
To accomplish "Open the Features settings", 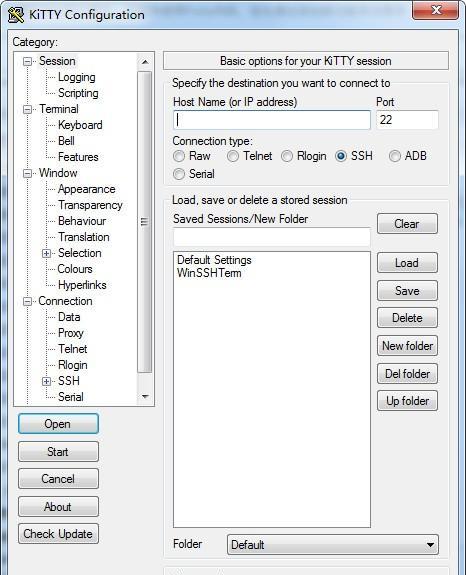I will (x=78, y=157).
